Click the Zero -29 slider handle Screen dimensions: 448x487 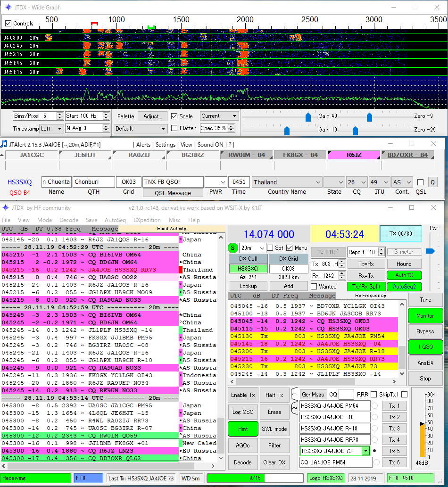click(x=355, y=131)
